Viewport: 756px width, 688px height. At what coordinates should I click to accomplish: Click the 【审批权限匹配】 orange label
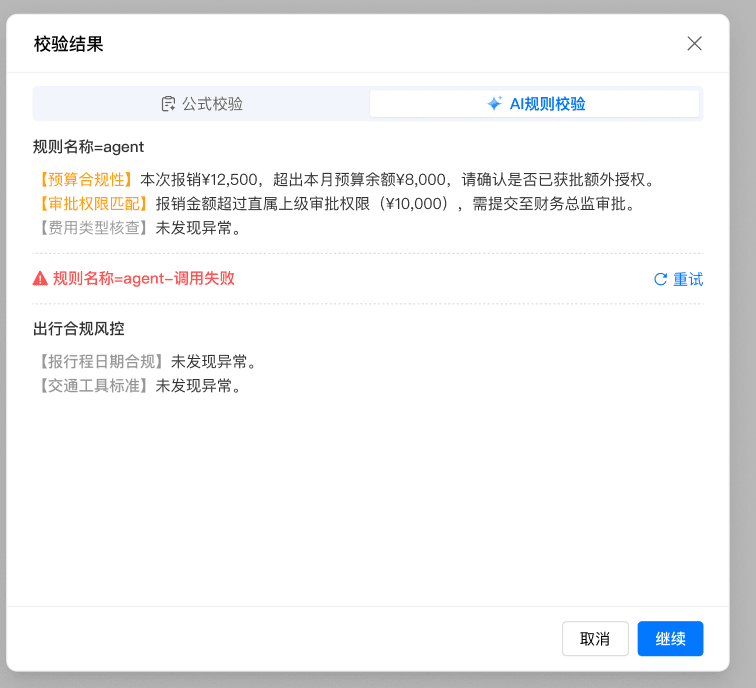94,203
